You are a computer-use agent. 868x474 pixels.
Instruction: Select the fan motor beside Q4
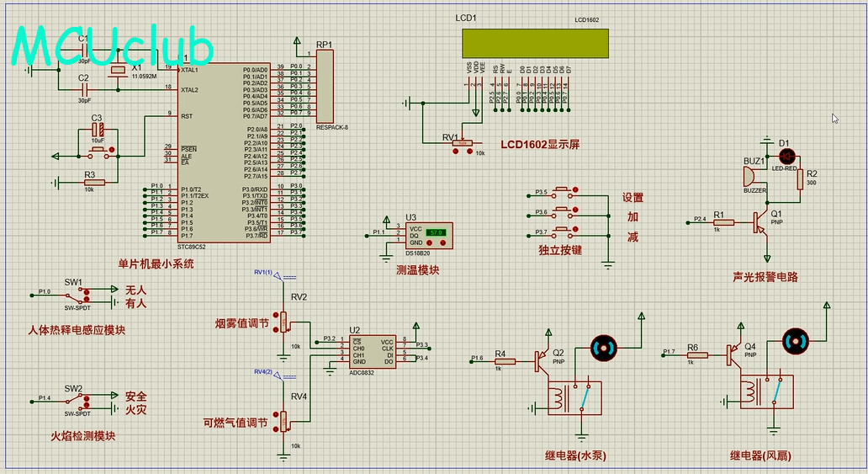point(793,342)
